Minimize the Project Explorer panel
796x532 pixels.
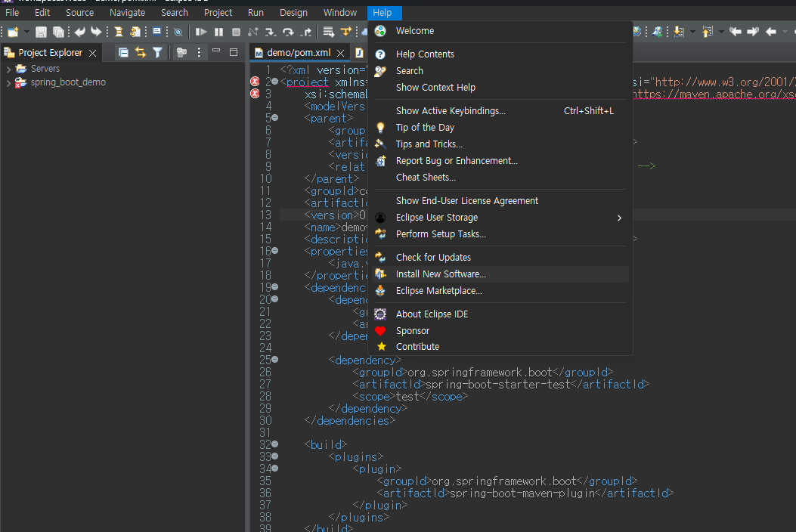pos(216,51)
